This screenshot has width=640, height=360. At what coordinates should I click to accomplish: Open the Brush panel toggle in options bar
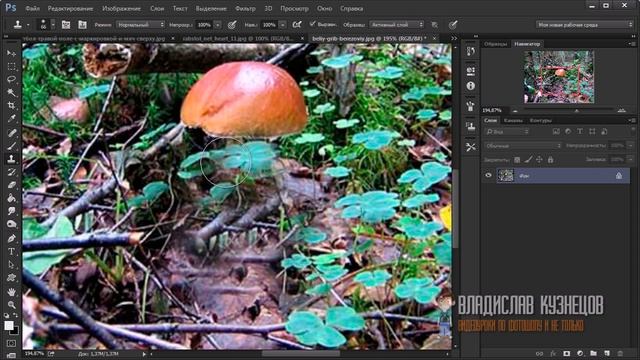66,25
